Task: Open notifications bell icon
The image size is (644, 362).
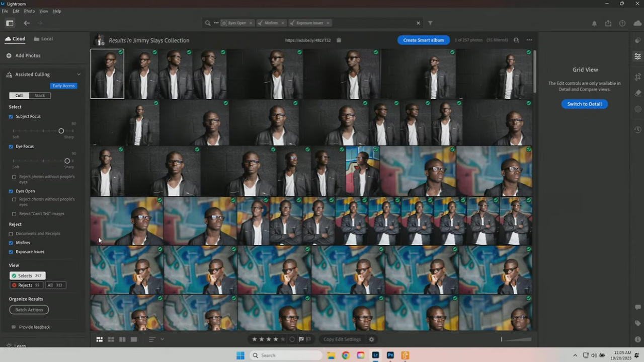Action: tap(594, 24)
